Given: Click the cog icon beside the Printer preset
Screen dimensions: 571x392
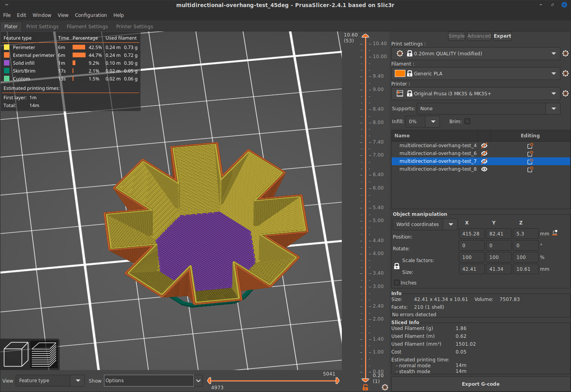Looking at the screenshot, I should tap(566, 93).
